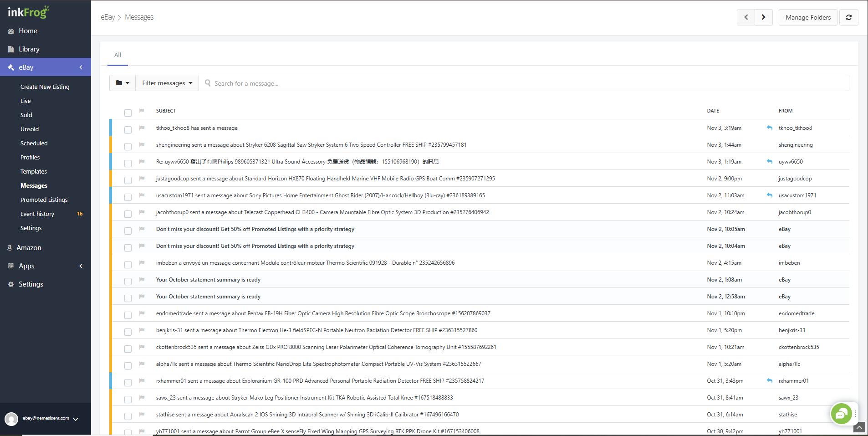Screen dimensions: 868x436
Task: Click the inkFrog logo
Action: [x=28, y=12]
